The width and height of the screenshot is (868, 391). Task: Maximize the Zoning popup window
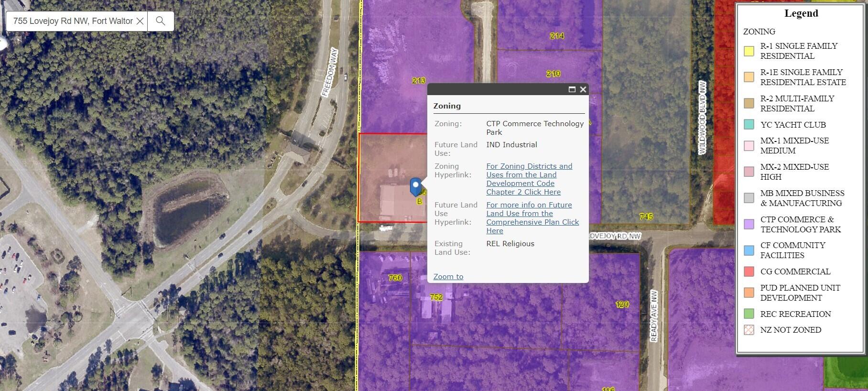(x=572, y=89)
